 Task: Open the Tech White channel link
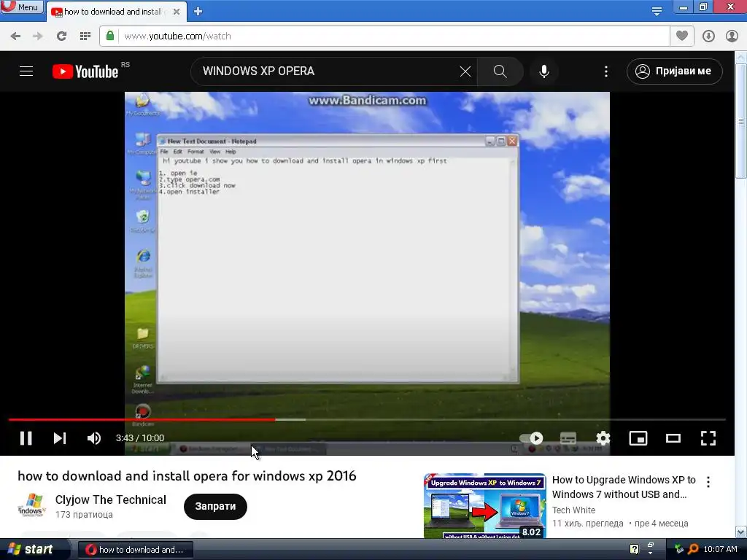click(x=573, y=510)
